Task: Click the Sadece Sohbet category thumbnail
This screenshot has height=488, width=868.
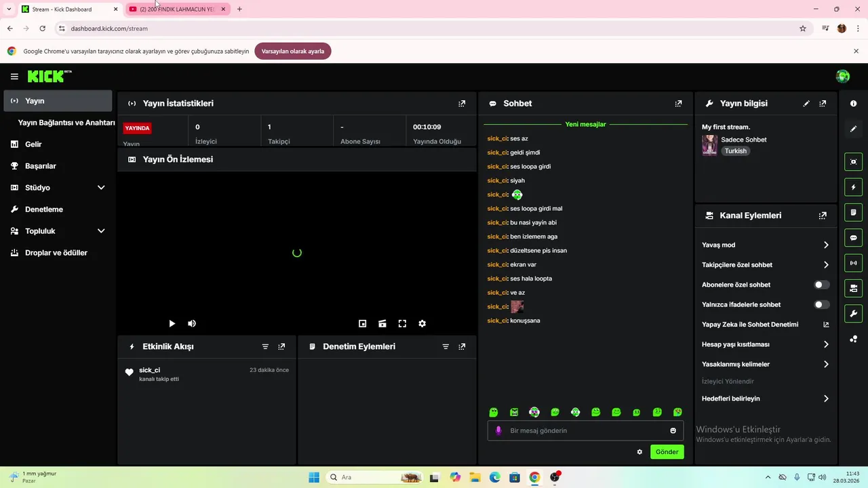Action: coord(709,145)
